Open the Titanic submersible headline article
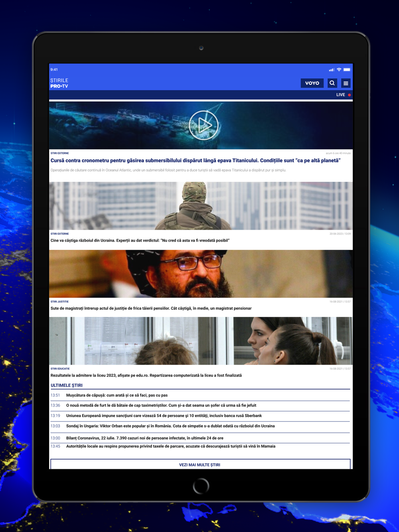The height and width of the screenshot is (532, 399). tap(196, 160)
